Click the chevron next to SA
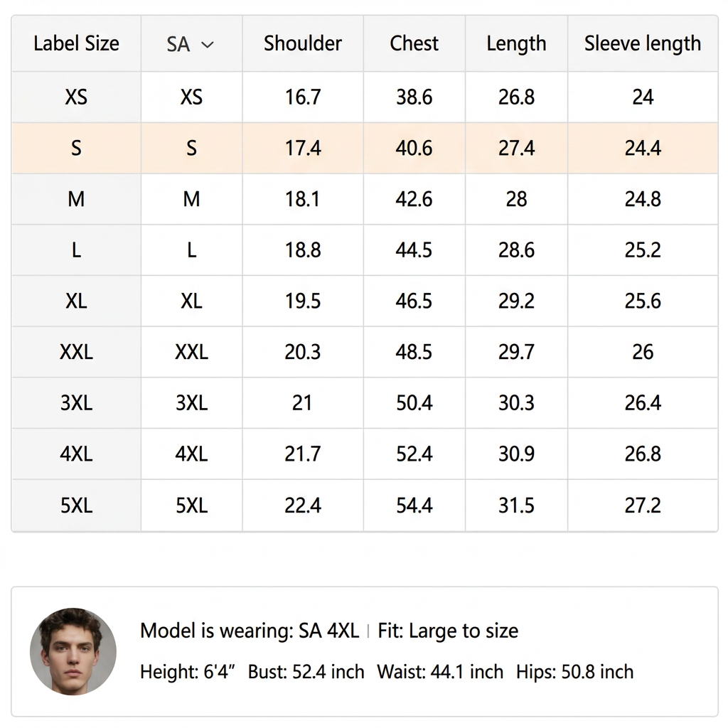Screen dimensions: 728x728 [207, 45]
